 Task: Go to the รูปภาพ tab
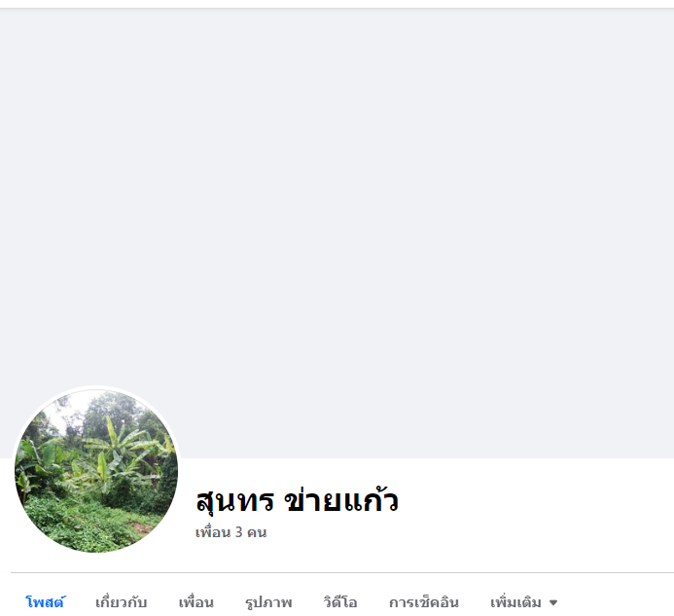[x=268, y=601]
